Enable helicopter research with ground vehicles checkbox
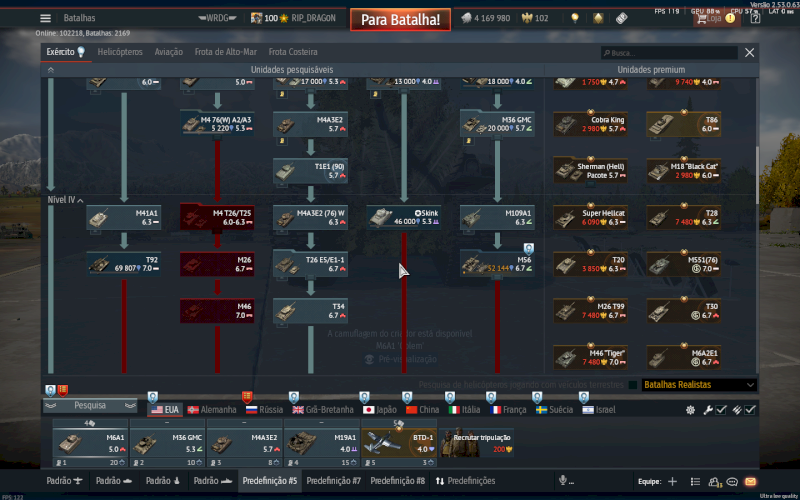This screenshot has width=800, height=500. [x=632, y=385]
